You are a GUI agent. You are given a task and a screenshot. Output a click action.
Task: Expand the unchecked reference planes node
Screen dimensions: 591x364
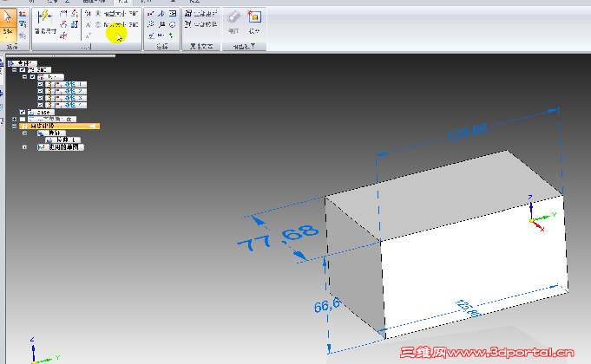pyautogui.click(x=15, y=120)
